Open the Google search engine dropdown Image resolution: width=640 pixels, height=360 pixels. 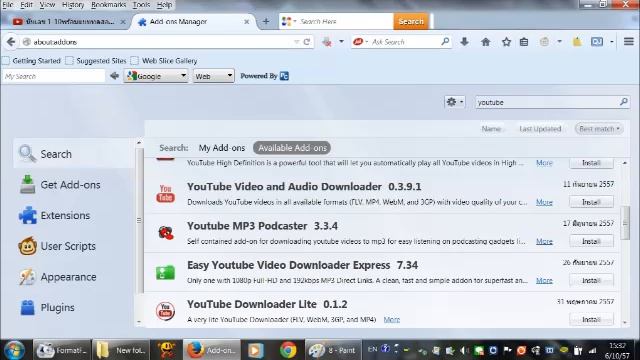156,76
